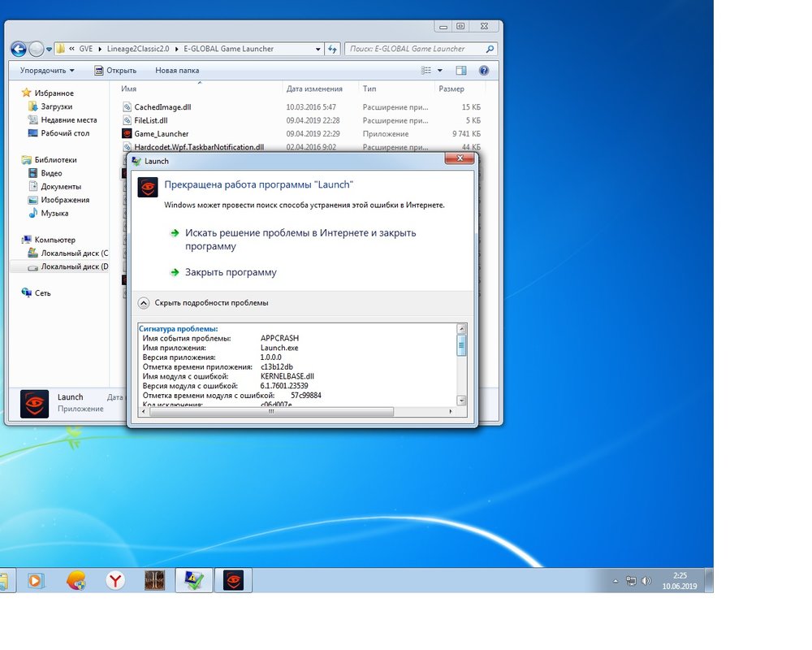The width and height of the screenshot is (812, 650).
Task: Click the volume speaker icon in system tray
Action: click(646, 581)
